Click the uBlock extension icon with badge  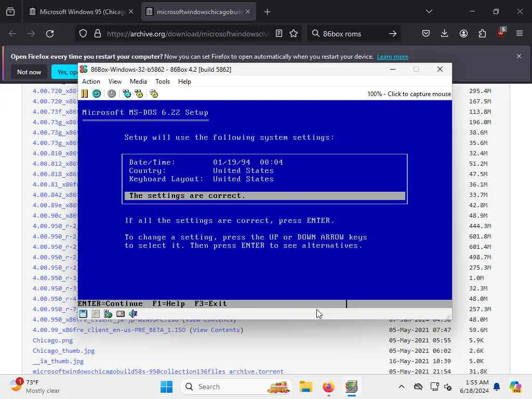click(501, 33)
